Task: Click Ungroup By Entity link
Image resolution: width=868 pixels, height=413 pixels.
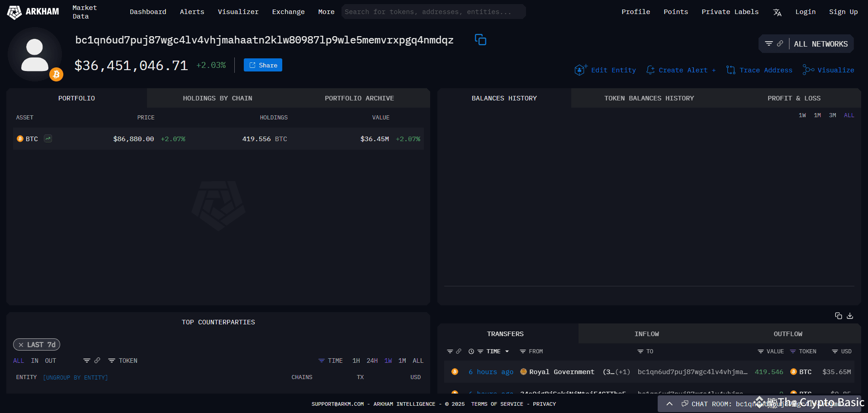Action: coord(76,377)
